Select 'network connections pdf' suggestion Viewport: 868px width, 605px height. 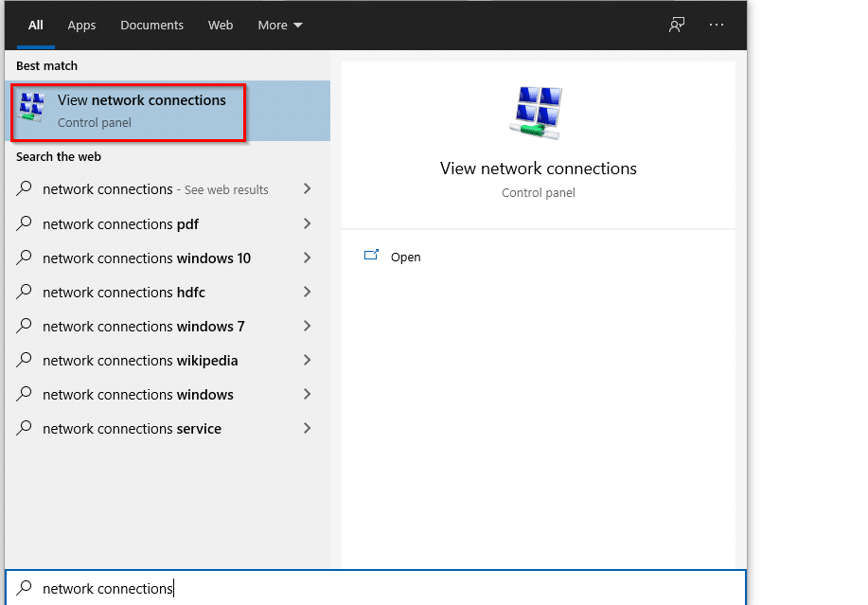tap(168, 224)
